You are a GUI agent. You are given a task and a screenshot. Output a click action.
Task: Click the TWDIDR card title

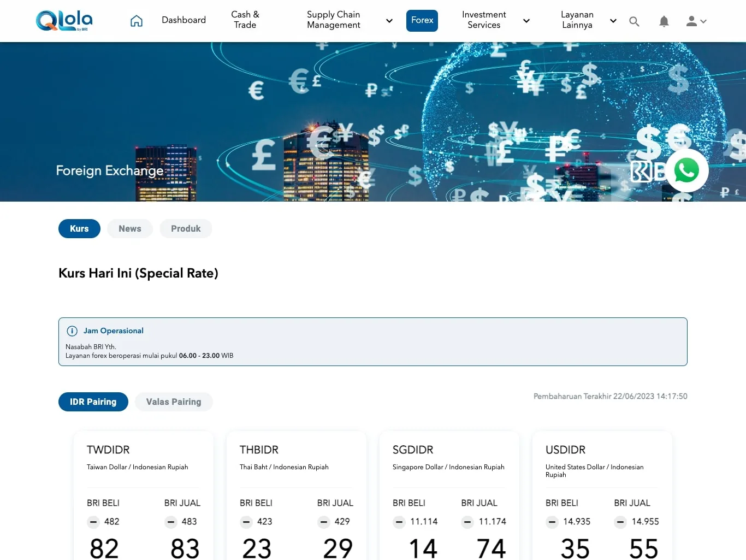(x=108, y=450)
